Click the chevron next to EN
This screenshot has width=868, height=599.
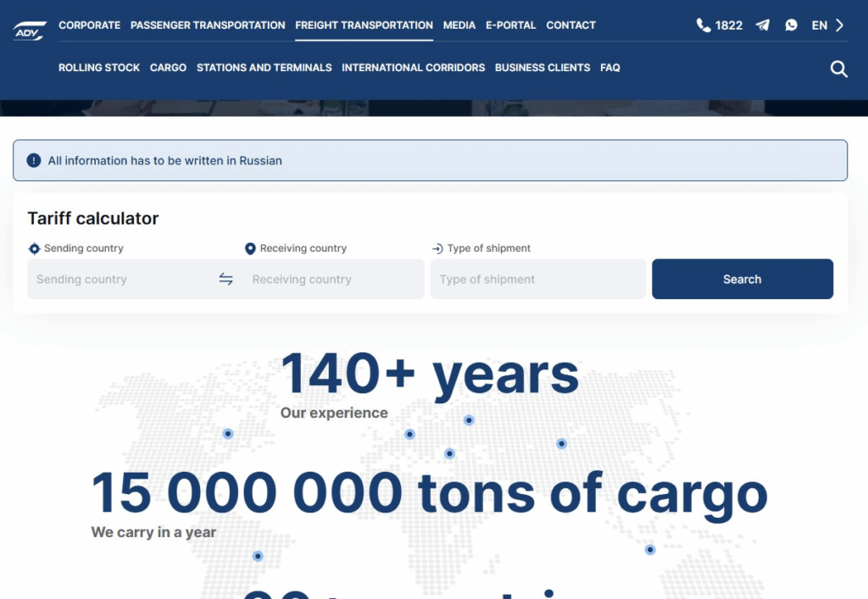(x=840, y=25)
